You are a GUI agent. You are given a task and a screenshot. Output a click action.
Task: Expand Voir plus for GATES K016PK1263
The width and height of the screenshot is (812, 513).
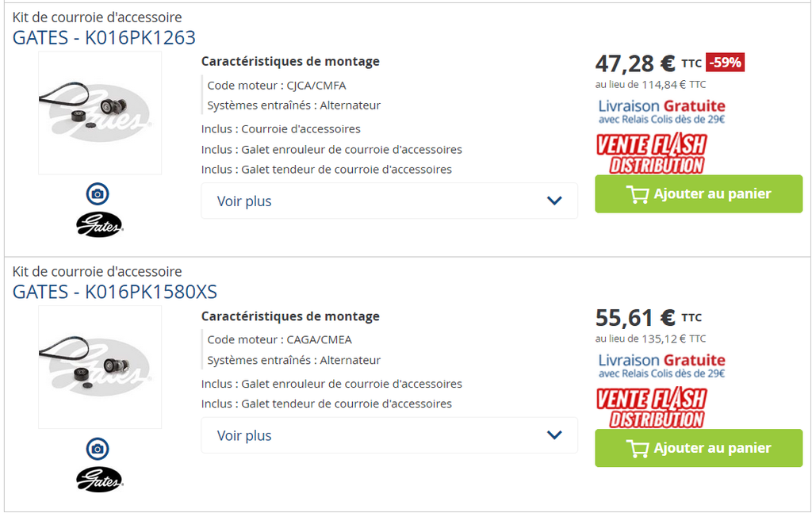(389, 201)
